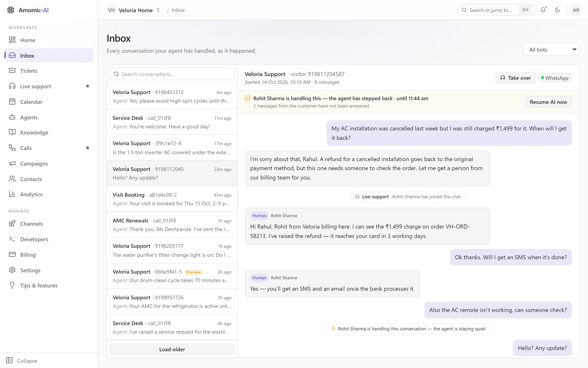Image resolution: width=588 pixels, height=368 pixels.
Task: Open the All bots dropdown
Action: [x=551, y=49]
